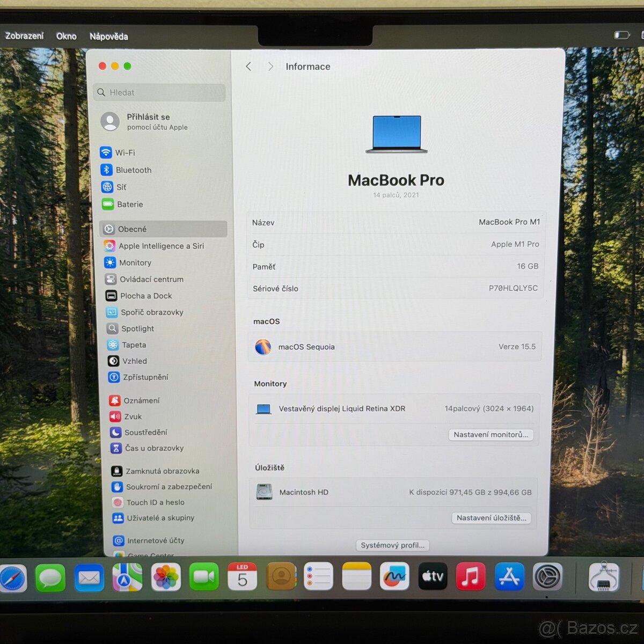The image size is (644, 644).
Task: Click the Okno menu bar item
Action: (66, 36)
